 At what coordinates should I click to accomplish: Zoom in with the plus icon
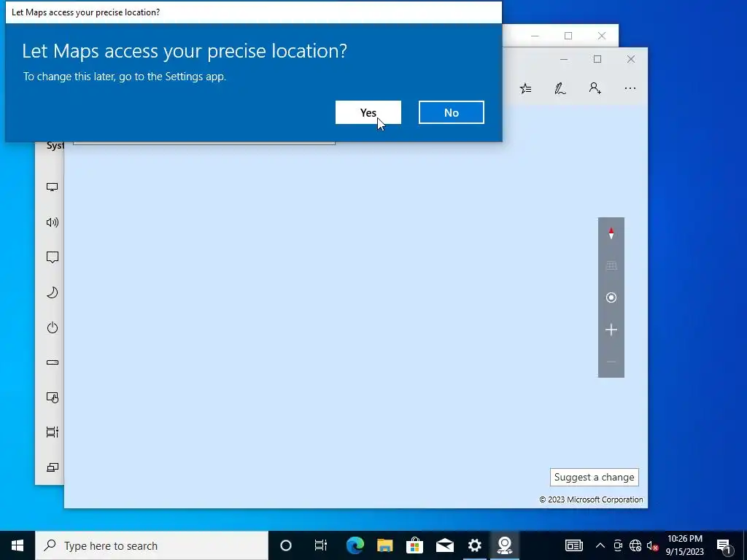(x=611, y=330)
